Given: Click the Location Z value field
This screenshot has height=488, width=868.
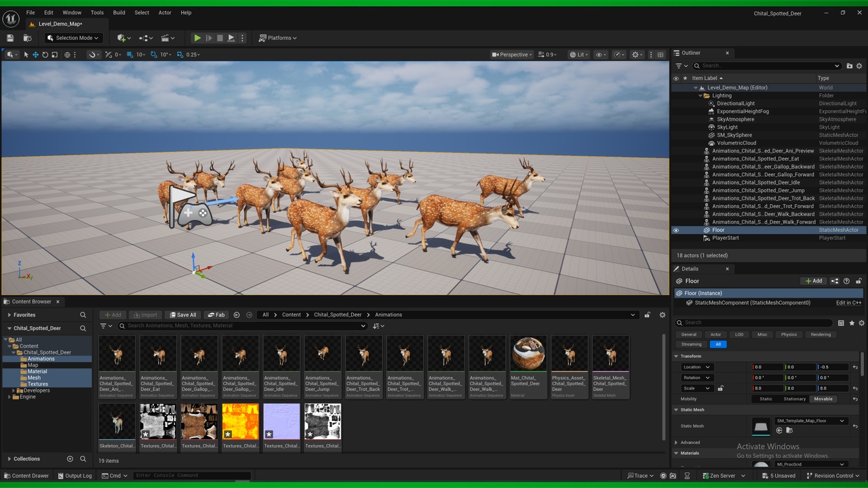Looking at the screenshot, I should pyautogui.click(x=833, y=367).
